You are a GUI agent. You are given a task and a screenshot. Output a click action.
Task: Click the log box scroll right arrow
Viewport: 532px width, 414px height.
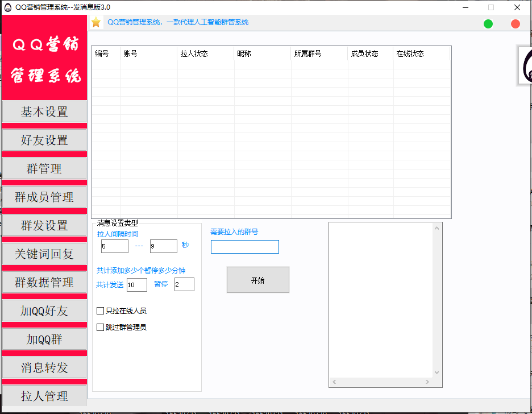point(427,382)
